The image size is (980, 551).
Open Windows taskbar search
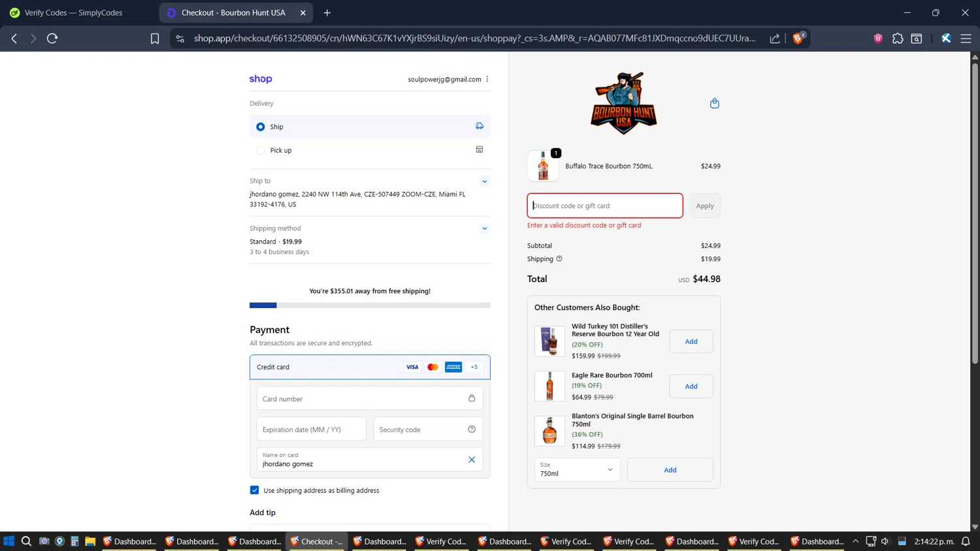(26, 541)
